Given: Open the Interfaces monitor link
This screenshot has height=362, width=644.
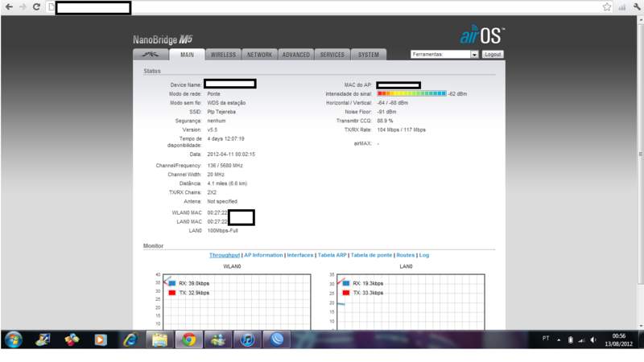Looking at the screenshot, I should (299, 255).
